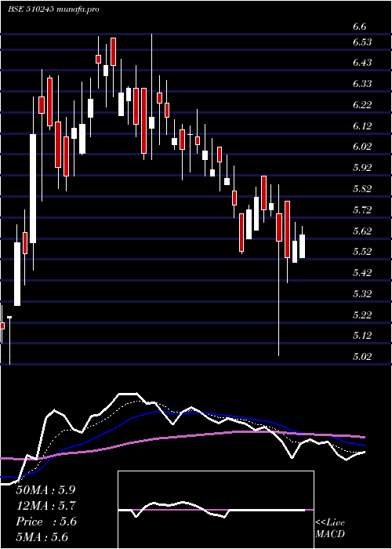Click the 5.82 price axis label

click(362, 189)
